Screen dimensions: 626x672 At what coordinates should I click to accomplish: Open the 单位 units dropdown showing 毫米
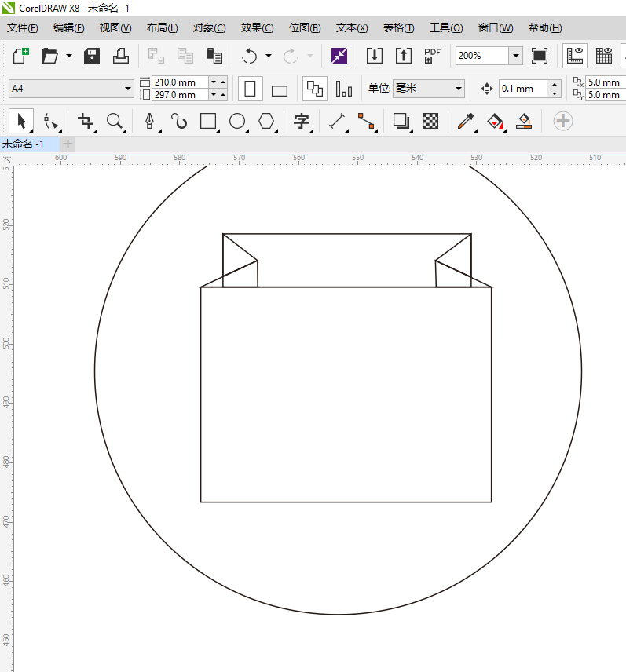tap(459, 89)
